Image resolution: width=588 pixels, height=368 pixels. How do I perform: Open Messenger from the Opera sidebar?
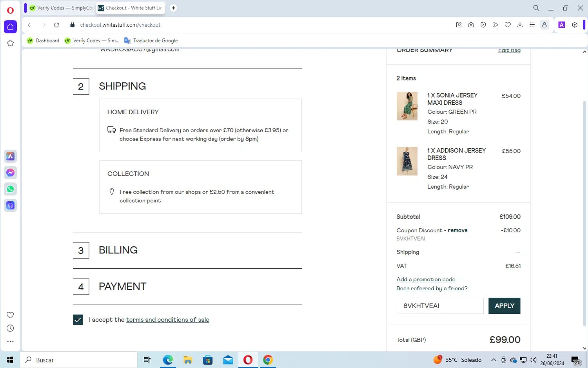click(x=11, y=173)
